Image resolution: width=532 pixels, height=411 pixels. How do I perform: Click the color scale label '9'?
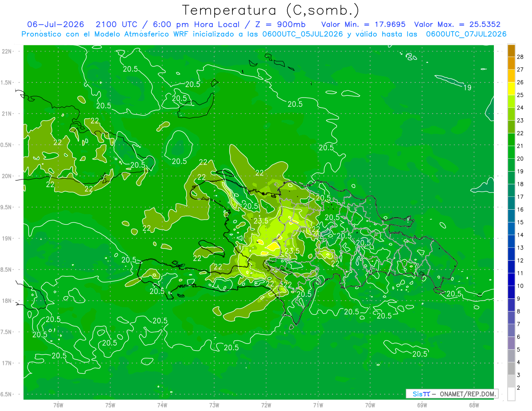click(519, 298)
